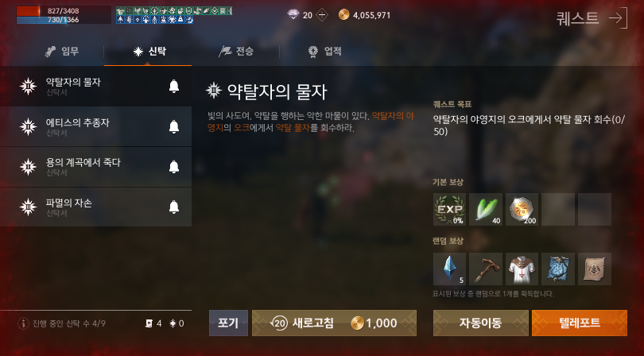
Task: Toggle the bell for 용의 계곡에서 죽다 quest
Action: click(174, 167)
